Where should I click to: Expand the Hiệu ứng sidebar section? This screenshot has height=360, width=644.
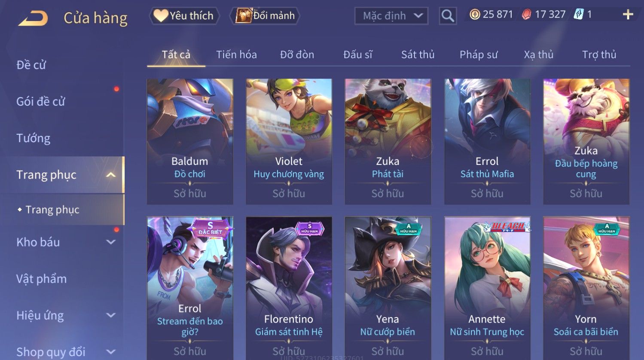coord(111,315)
